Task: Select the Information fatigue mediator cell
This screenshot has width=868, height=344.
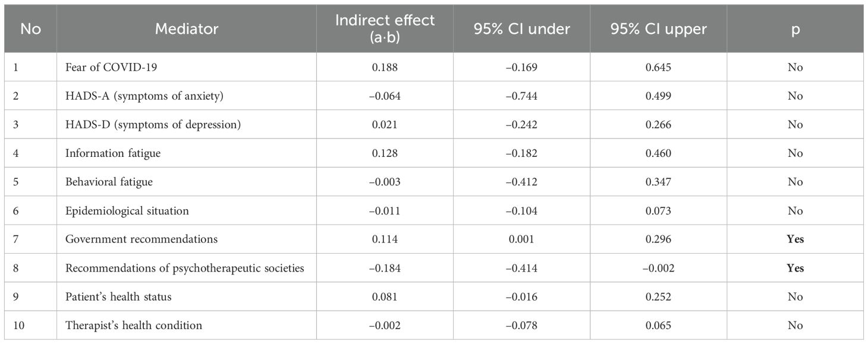Action: coord(113,153)
